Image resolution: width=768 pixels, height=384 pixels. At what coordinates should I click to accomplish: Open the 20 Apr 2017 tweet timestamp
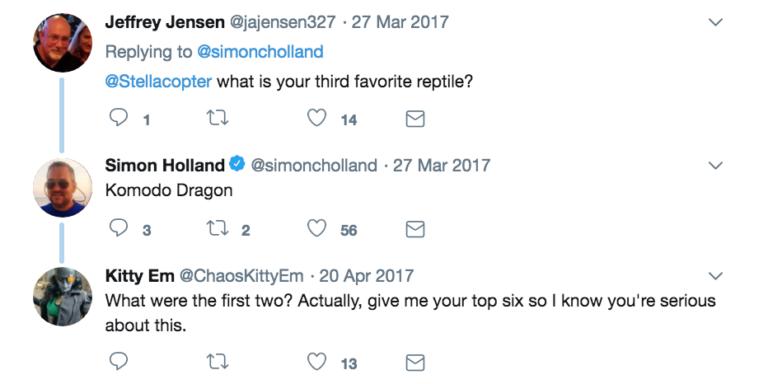pyautogui.click(x=366, y=276)
